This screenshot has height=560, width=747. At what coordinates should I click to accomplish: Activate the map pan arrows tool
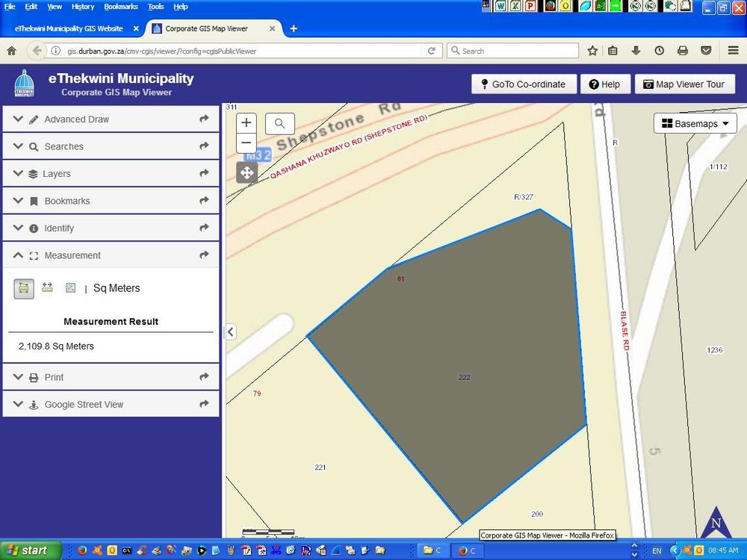pyautogui.click(x=247, y=172)
